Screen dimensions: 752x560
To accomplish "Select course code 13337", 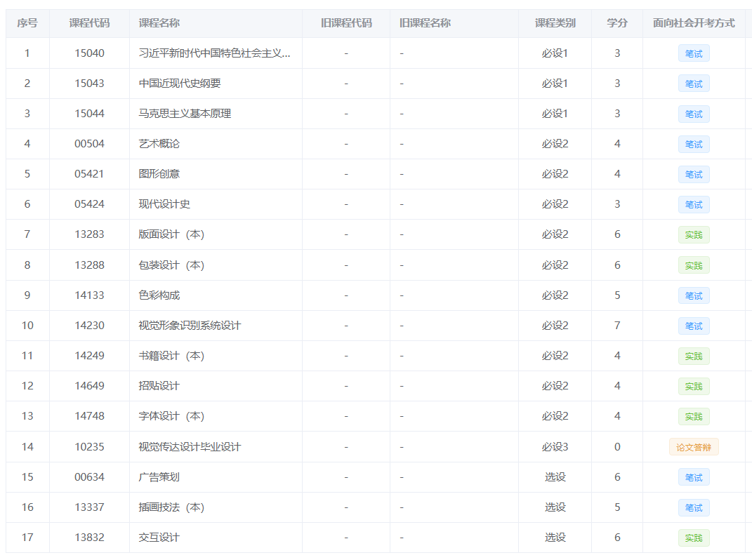I will coord(89,507).
